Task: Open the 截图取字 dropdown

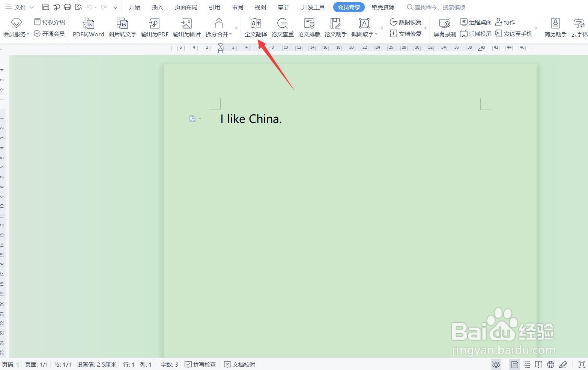Action: [364, 27]
